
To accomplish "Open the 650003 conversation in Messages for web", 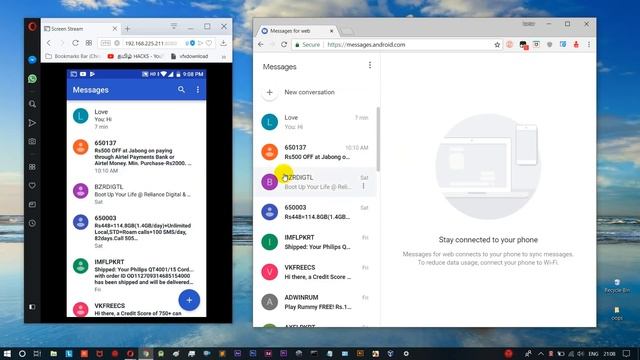I will (x=315, y=212).
